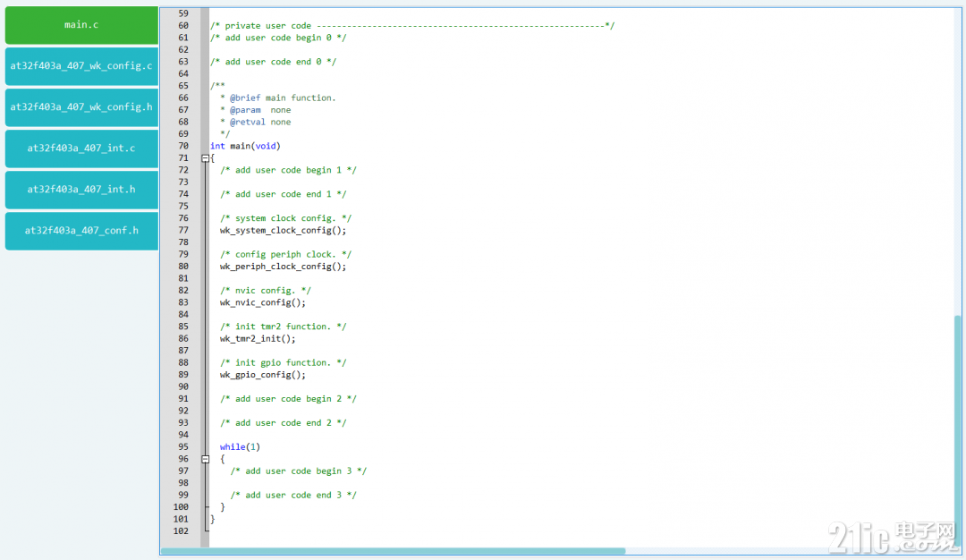Click line number 77 in gutter
The image size is (966, 560).
[183, 231]
